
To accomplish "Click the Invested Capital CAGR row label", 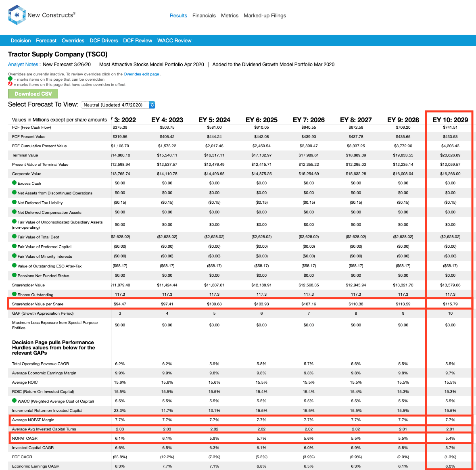I will tap(33, 448).
